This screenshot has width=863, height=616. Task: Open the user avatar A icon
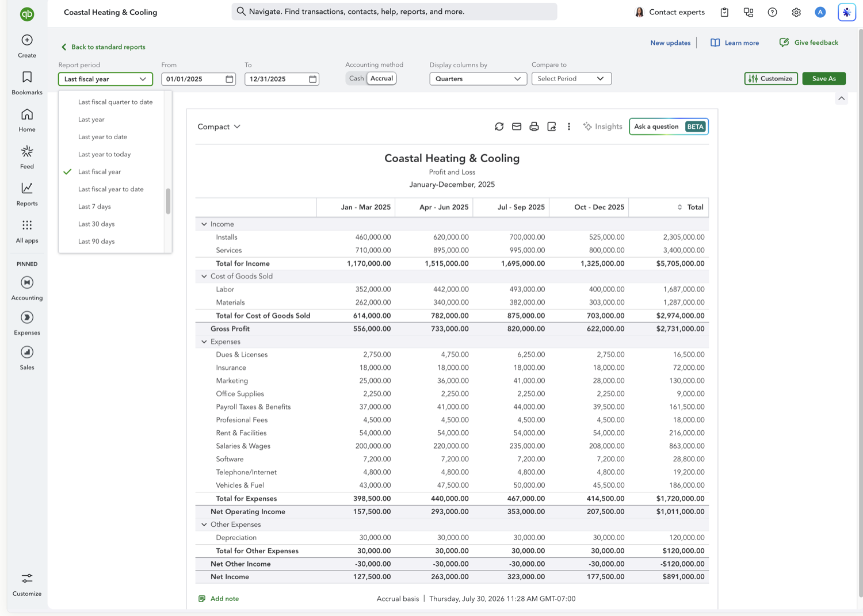click(x=820, y=12)
